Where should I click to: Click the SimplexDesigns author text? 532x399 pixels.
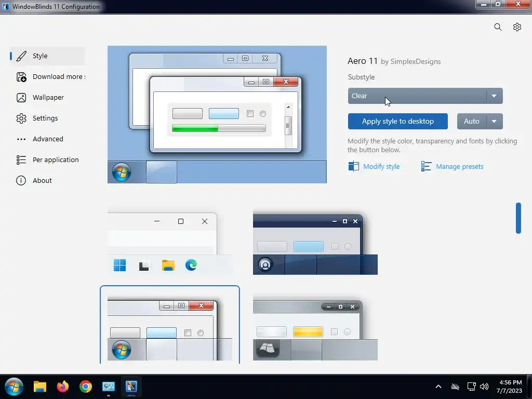tap(416, 62)
